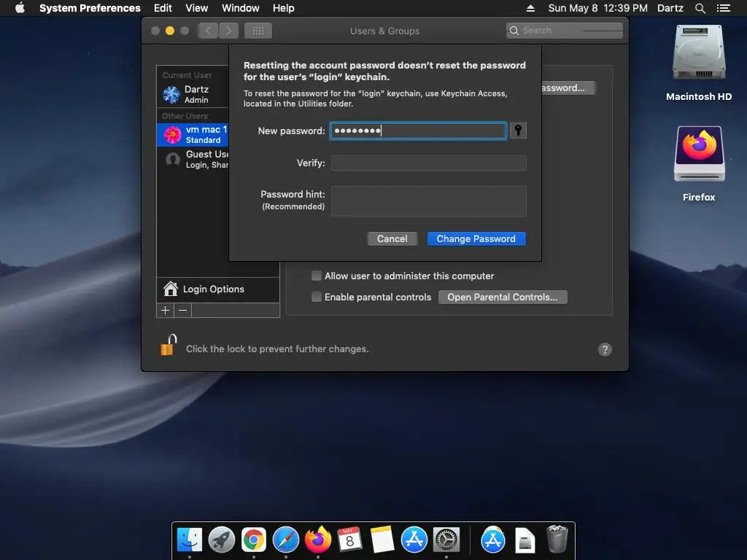
Task: Open the System Preferences menu
Action: (90, 8)
